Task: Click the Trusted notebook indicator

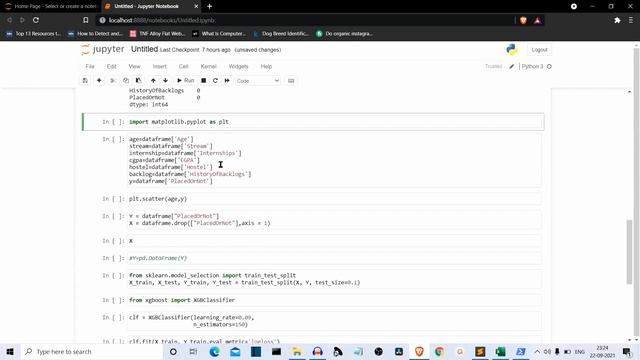Action: click(493, 67)
